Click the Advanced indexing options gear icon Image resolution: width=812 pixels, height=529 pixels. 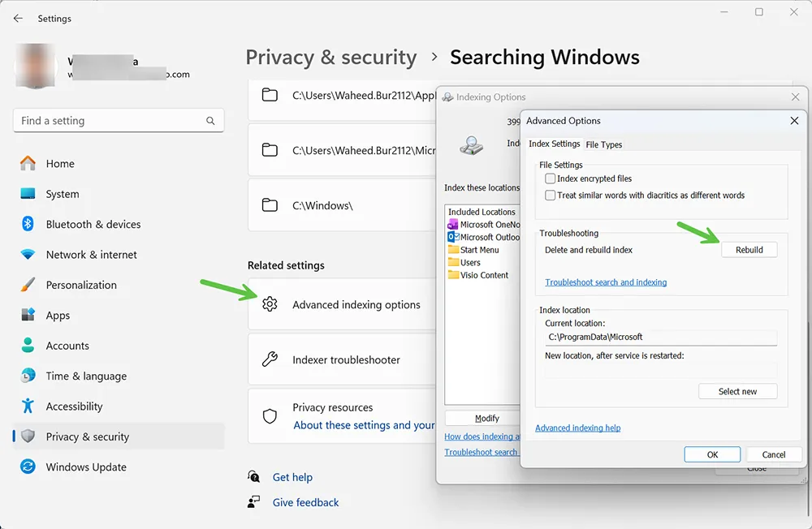[270, 303]
